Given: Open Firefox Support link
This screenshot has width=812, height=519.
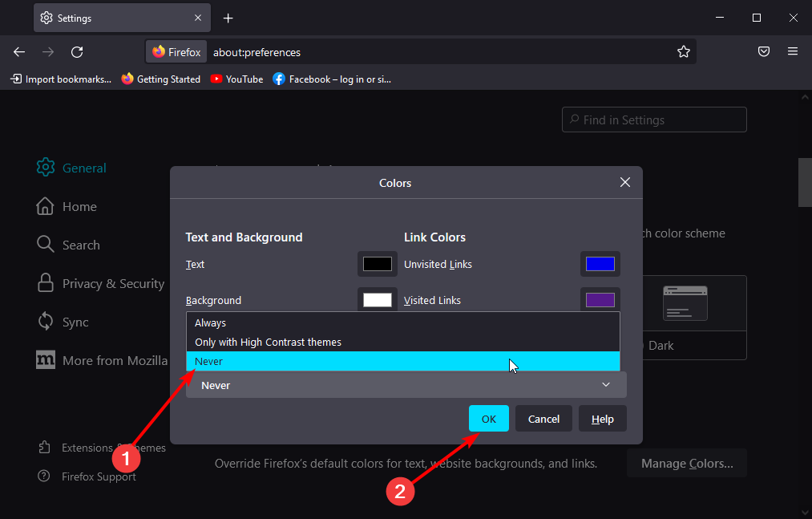Looking at the screenshot, I should point(87,476).
